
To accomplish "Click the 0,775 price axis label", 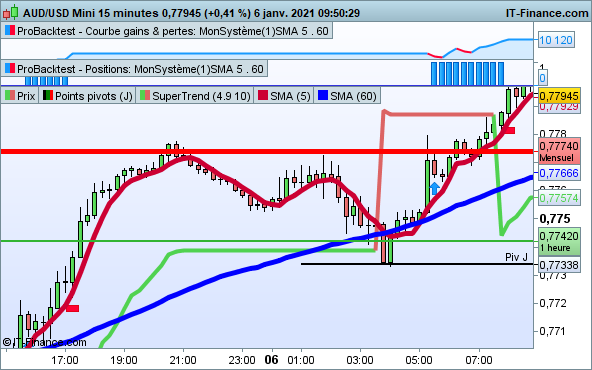I will tap(555, 219).
